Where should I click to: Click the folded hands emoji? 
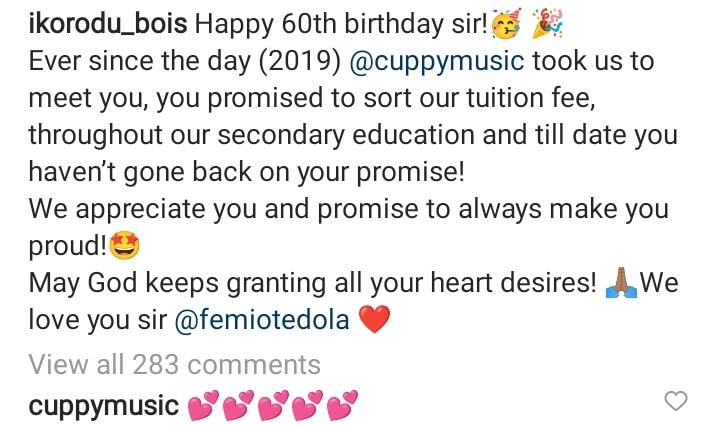click(x=621, y=283)
